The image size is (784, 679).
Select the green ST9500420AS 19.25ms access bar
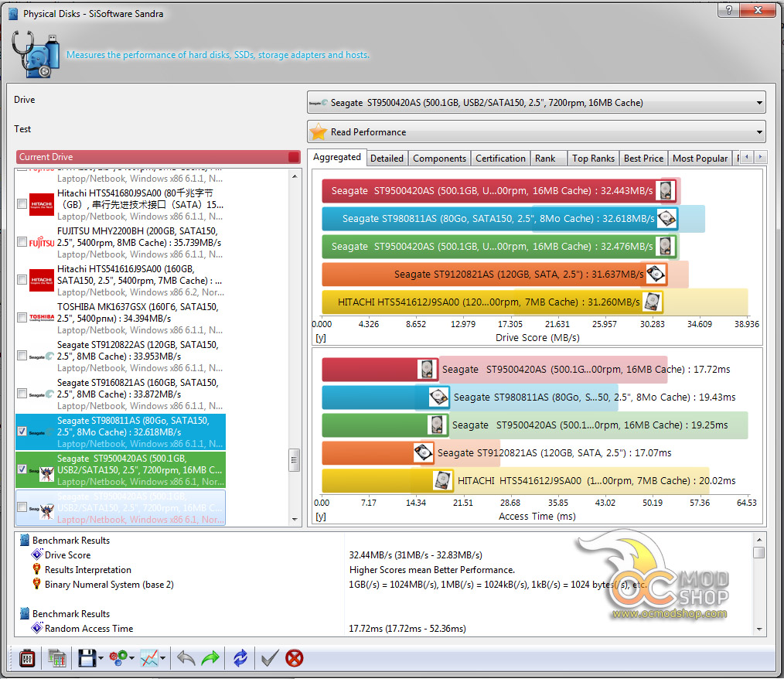click(x=386, y=425)
